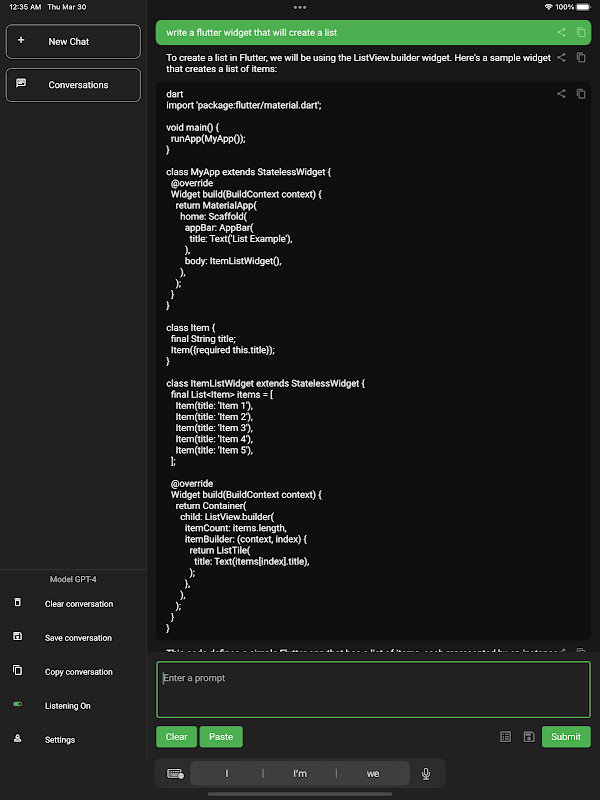Click "title: Text('List Example')," line
This screenshot has width=600, height=800.
tap(241, 238)
